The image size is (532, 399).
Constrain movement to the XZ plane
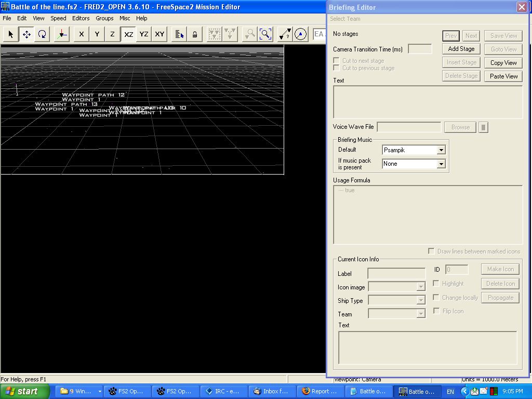pyautogui.click(x=128, y=34)
